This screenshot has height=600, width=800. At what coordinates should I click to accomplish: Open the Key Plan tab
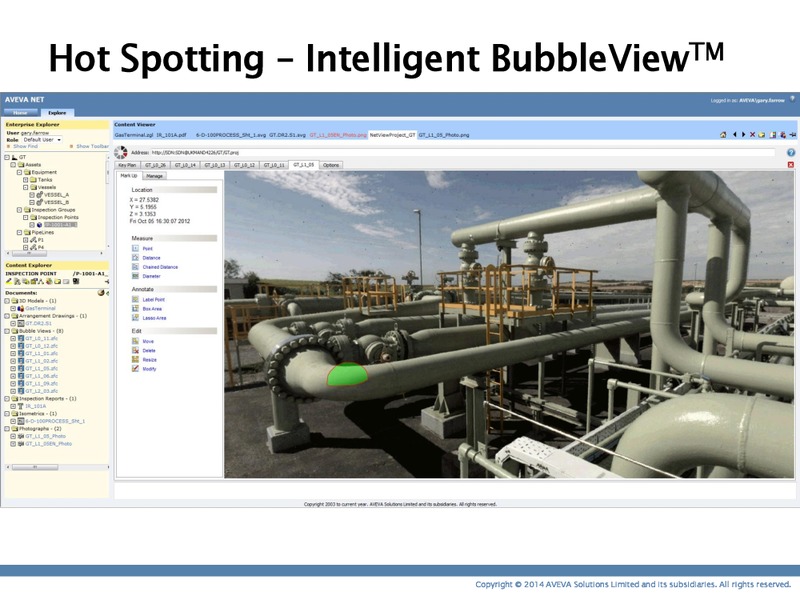click(x=127, y=165)
